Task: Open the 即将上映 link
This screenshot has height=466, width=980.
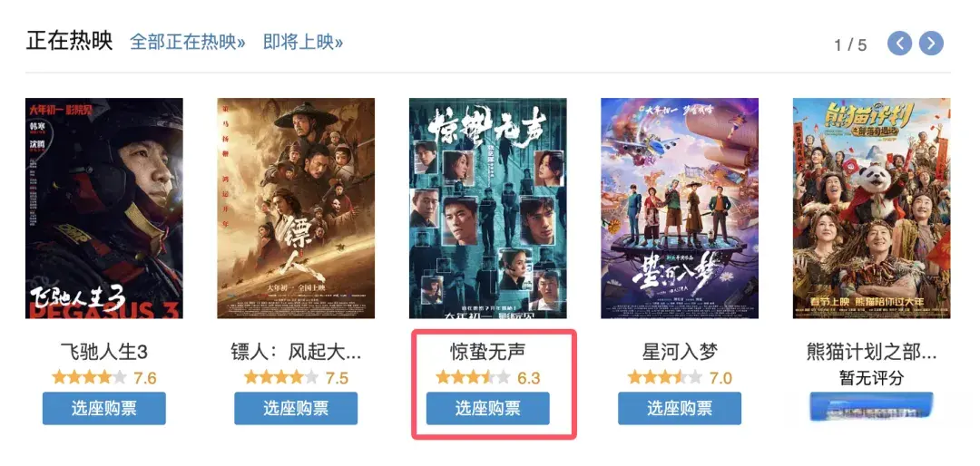Action: [303, 42]
